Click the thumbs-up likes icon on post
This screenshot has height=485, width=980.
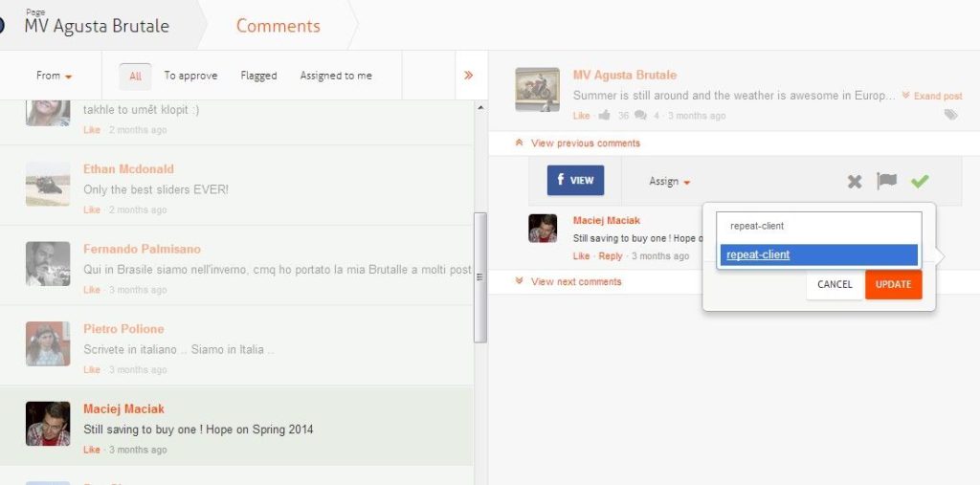604,116
